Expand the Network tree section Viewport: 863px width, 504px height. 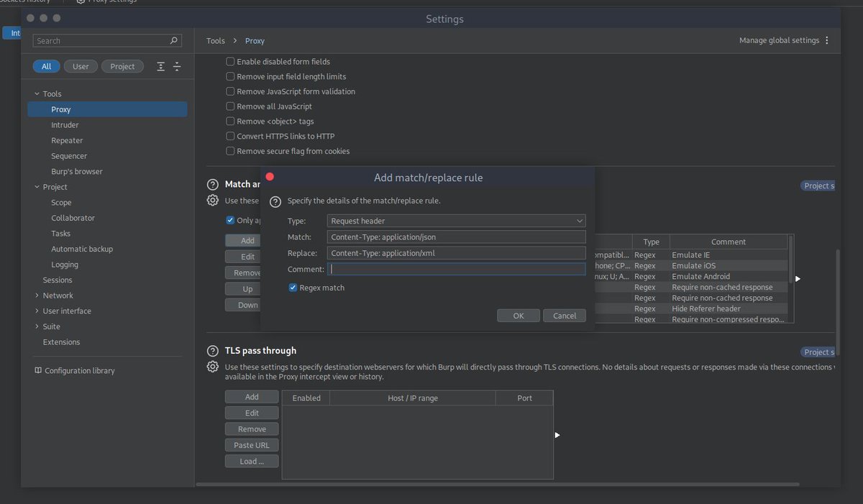37,295
